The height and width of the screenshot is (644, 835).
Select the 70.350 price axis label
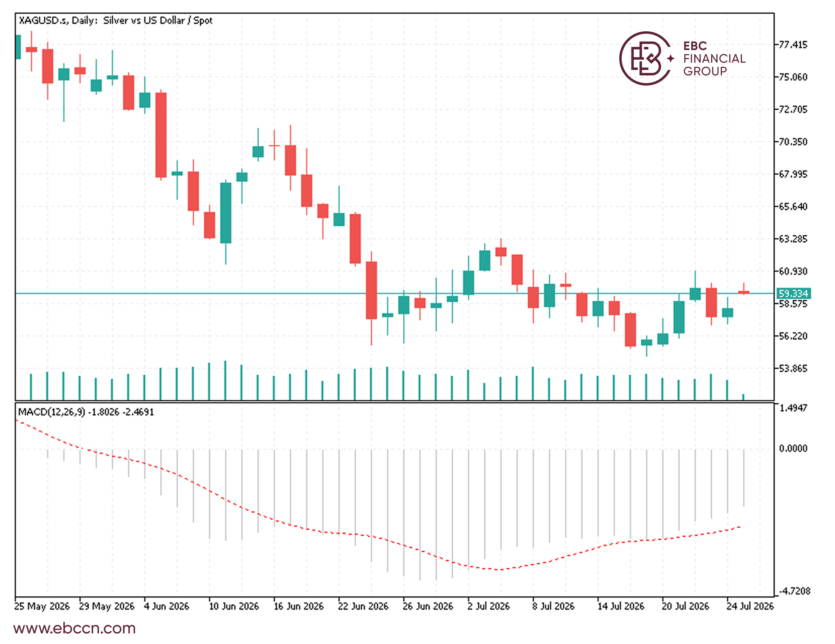(x=793, y=142)
